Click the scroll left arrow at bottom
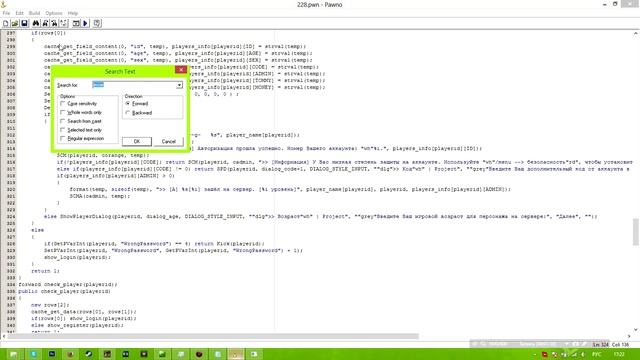Screen dimensions: 640x360 coord(4,336)
